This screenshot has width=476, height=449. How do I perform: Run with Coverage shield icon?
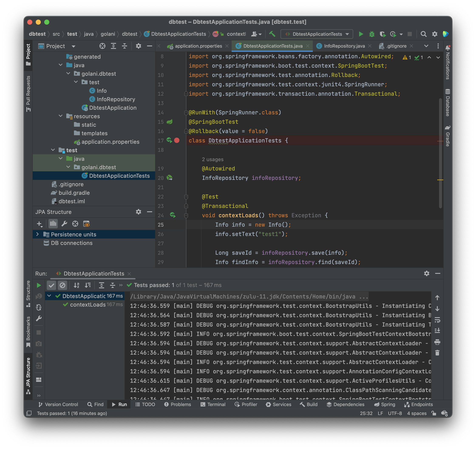(x=382, y=34)
